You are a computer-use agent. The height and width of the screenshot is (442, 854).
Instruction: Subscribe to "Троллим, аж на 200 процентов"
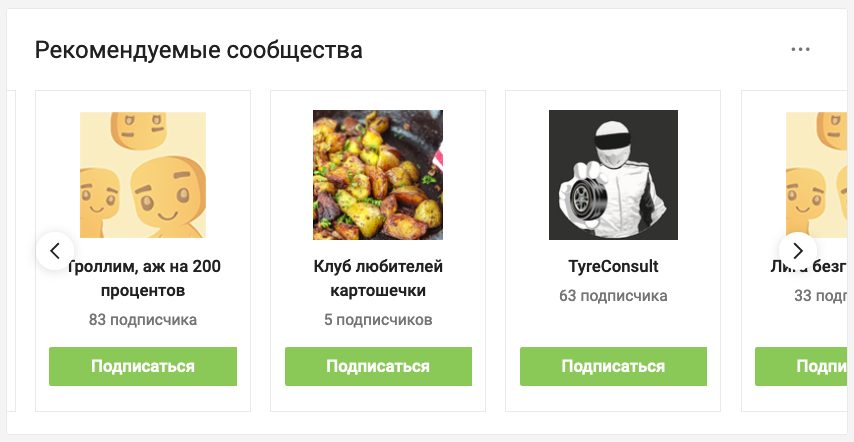tap(143, 366)
